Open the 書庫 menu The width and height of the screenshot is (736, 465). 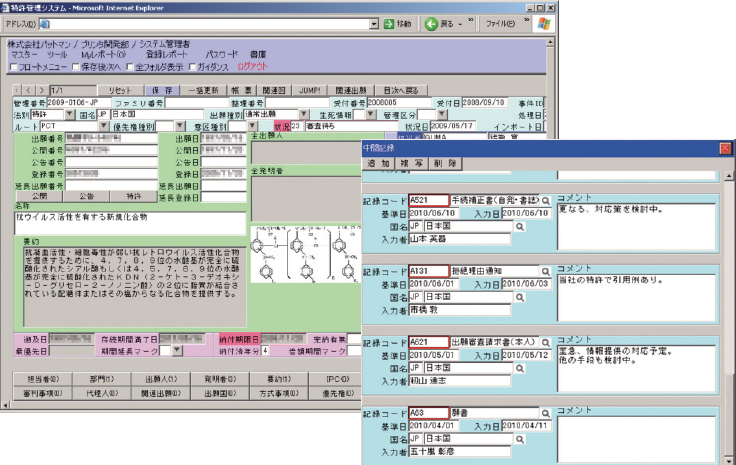[x=258, y=54]
